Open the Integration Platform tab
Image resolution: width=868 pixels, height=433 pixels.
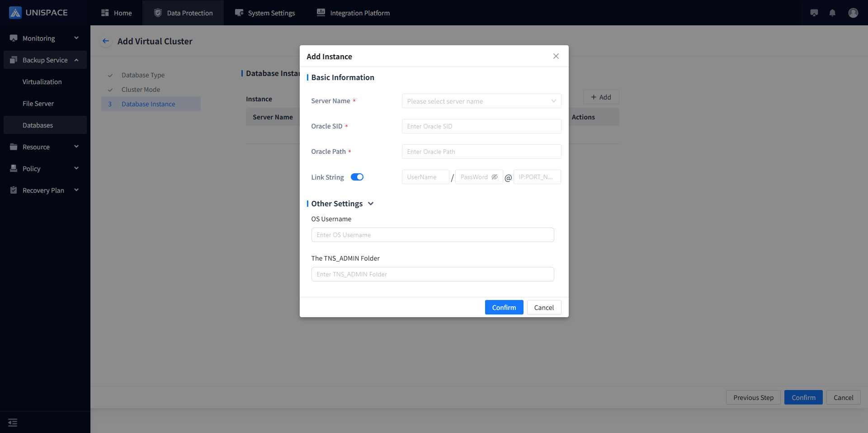(x=353, y=13)
